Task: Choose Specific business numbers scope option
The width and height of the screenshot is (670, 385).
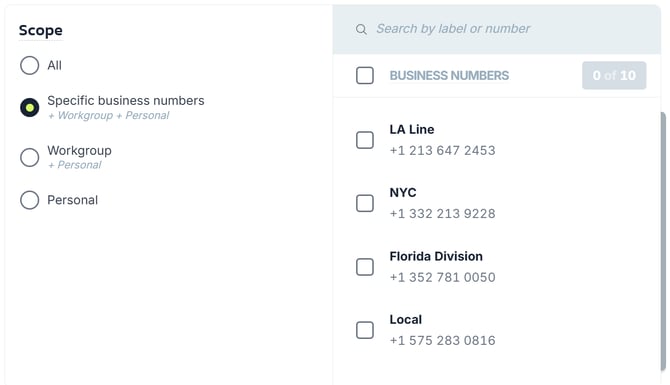Action: [29, 107]
